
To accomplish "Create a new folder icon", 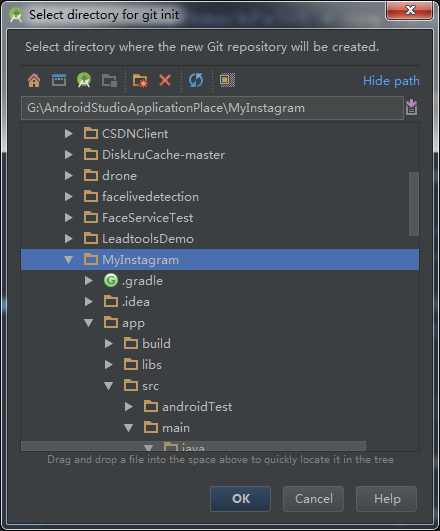I will [x=140, y=81].
